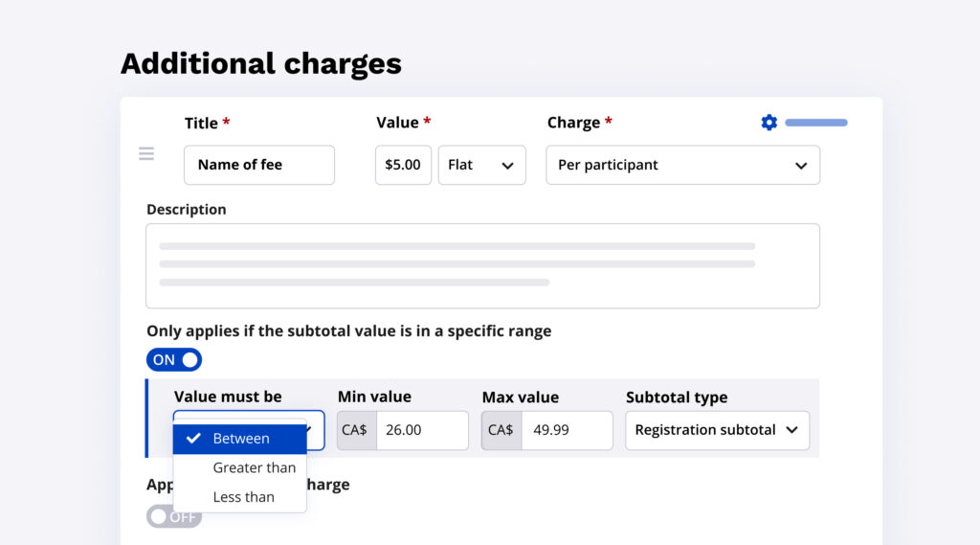The height and width of the screenshot is (545, 980).
Task: Click into the Description text area
Action: pyautogui.click(x=482, y=265)
